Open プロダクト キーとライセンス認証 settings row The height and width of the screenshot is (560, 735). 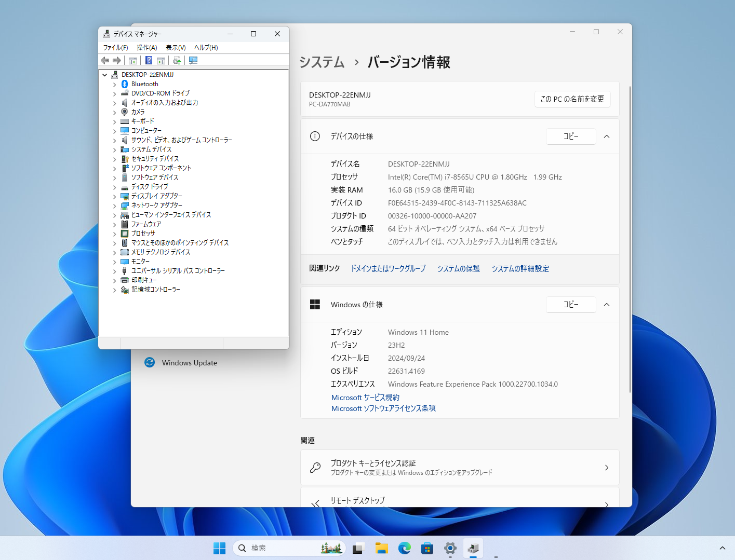pos(460,468)
